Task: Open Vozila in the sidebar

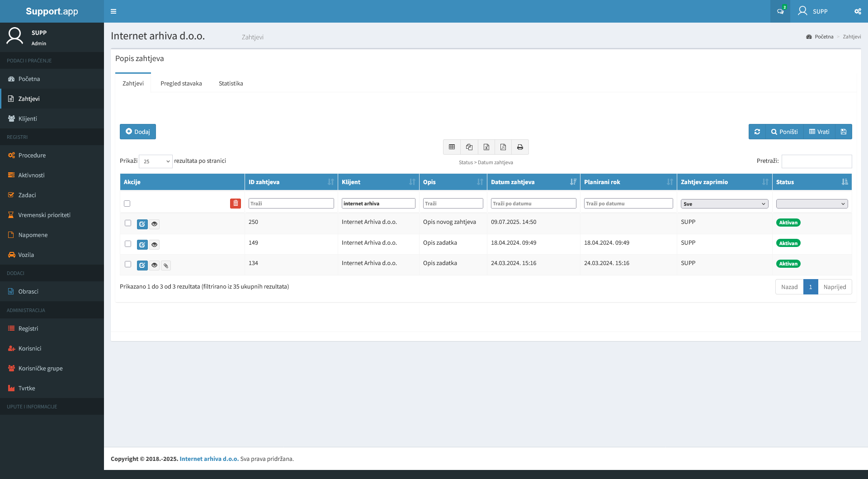Action: (x=52, y=255)
